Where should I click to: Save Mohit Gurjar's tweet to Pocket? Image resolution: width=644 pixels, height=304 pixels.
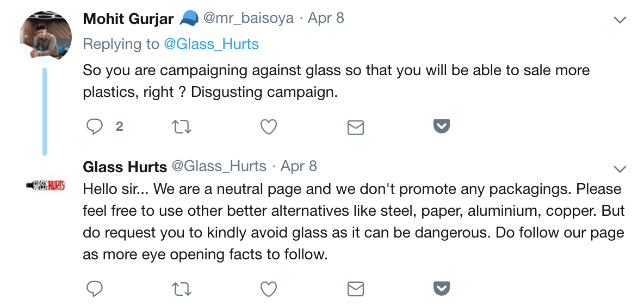click(x=441, y=126)
